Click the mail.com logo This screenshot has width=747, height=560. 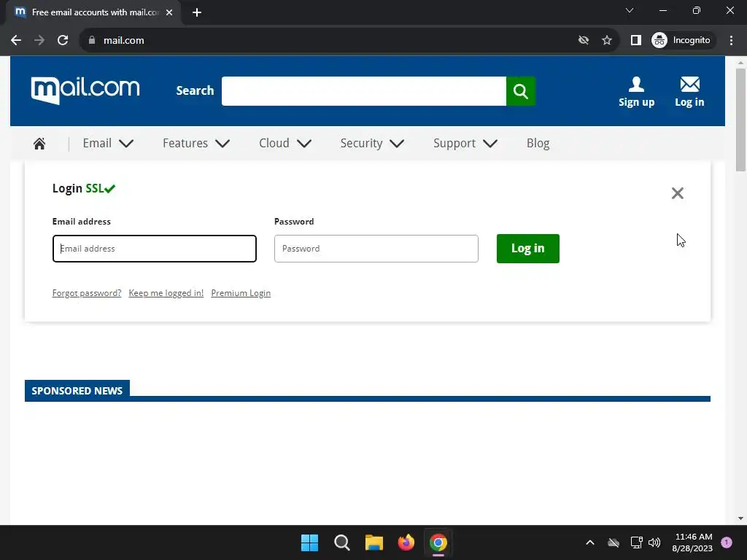(x=85, y=90)
